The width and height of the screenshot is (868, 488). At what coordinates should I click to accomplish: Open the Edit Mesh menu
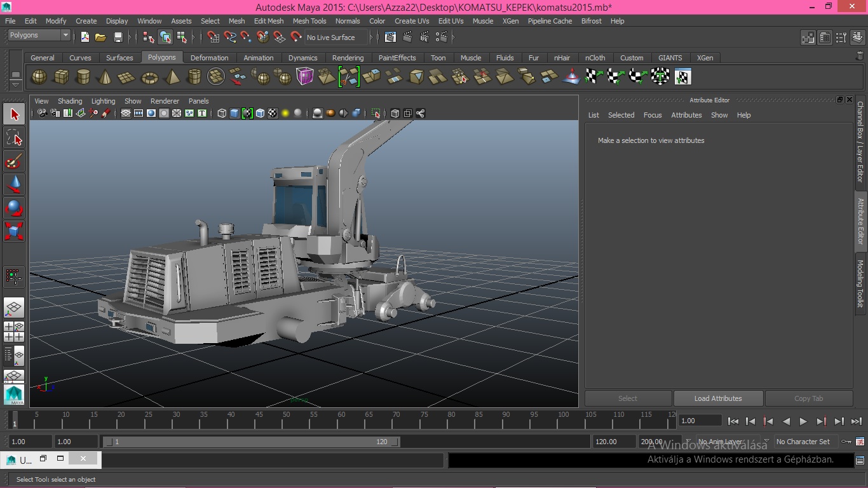coord(269,21)
